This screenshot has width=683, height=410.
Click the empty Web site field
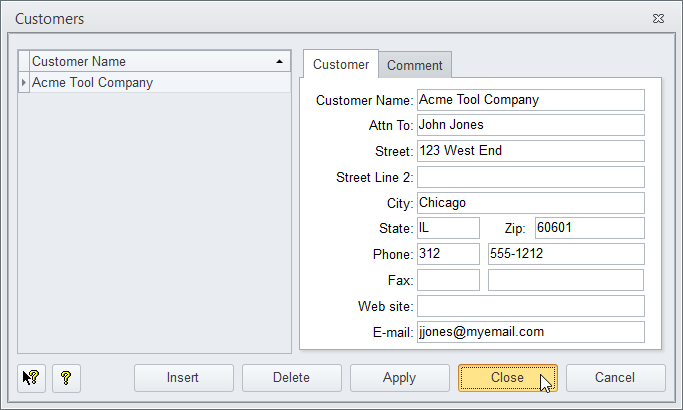(x=530, y=306)
